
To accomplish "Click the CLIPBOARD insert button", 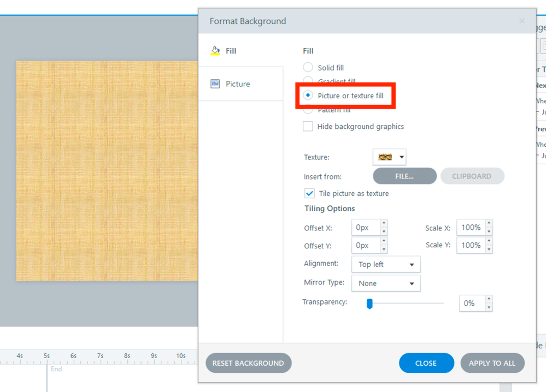I will pos(472,176).
